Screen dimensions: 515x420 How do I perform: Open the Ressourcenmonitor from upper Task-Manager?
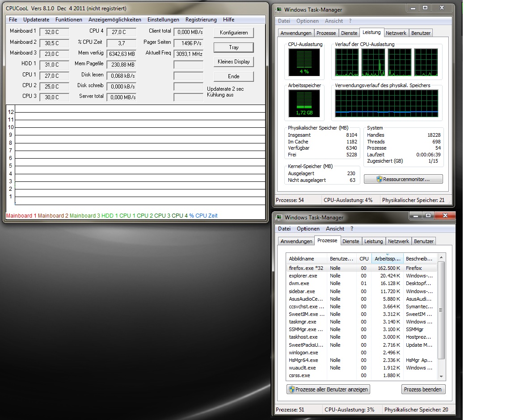(403, 179)
